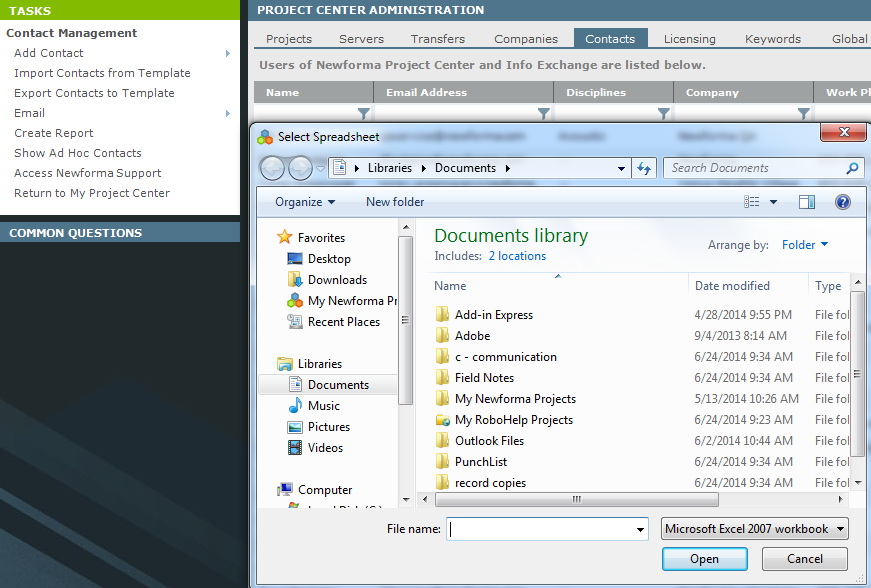Click the Back navigation arrow in dialog

(272, 168)
